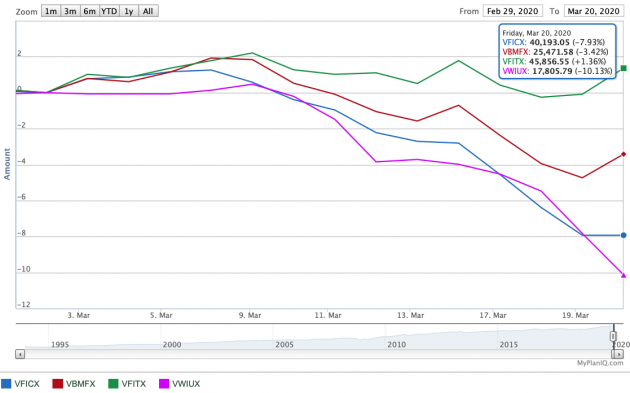Viewport: 630px width, 393px height.
Task: Click the navigator right scroll arrow
Action: coord(619,354)
